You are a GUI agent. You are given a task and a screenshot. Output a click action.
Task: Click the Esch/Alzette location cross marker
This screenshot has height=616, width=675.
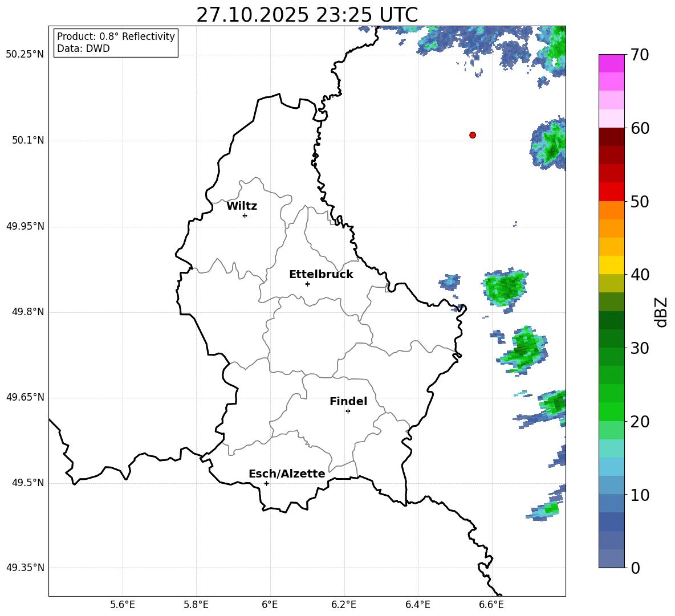pyautogui.click(x=266, y=483)
